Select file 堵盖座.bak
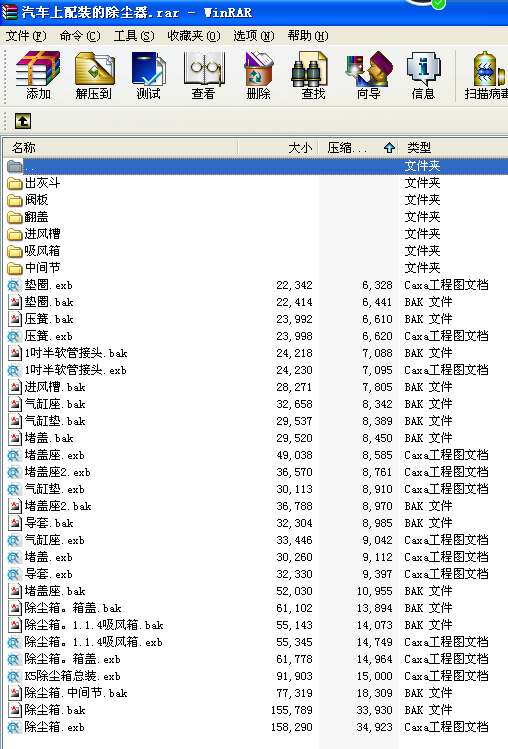508x749 pixels. pos(55,591)
